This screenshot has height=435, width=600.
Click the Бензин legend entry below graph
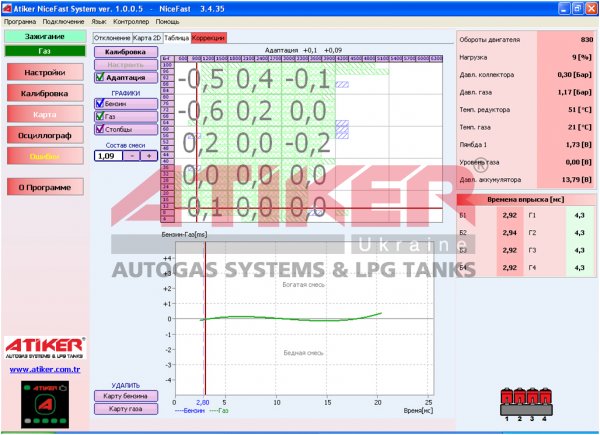(190, 411)
